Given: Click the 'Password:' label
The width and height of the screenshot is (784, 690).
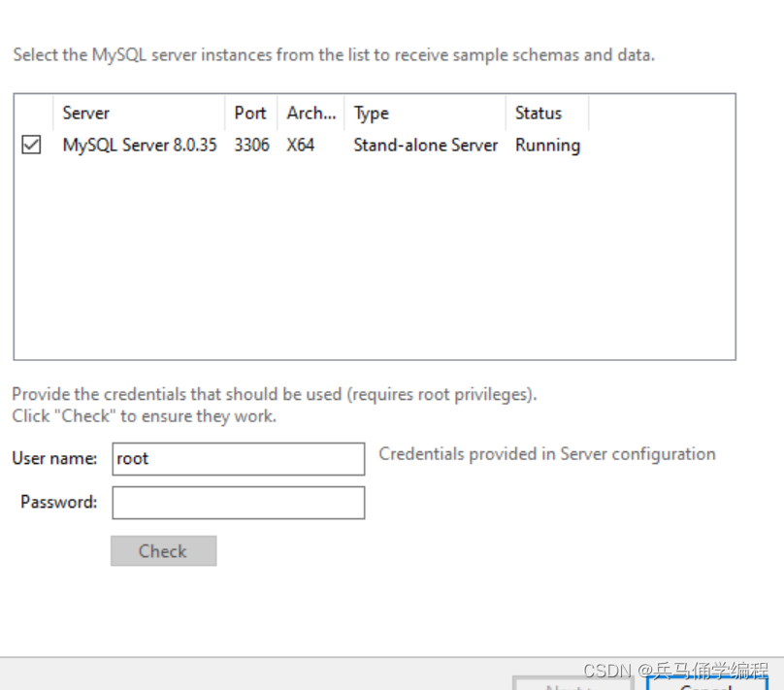Looking at the screenshot, I should [x=59, y=502].
